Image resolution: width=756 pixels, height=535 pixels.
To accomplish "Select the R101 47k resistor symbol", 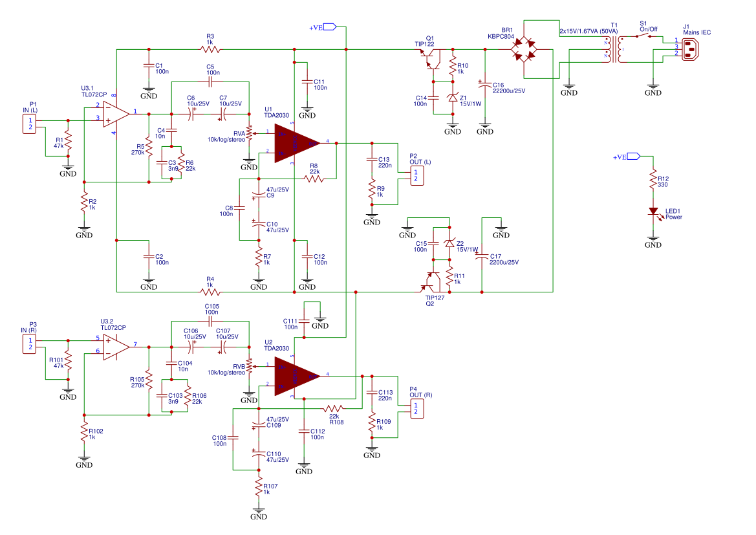I will (68, 360).
